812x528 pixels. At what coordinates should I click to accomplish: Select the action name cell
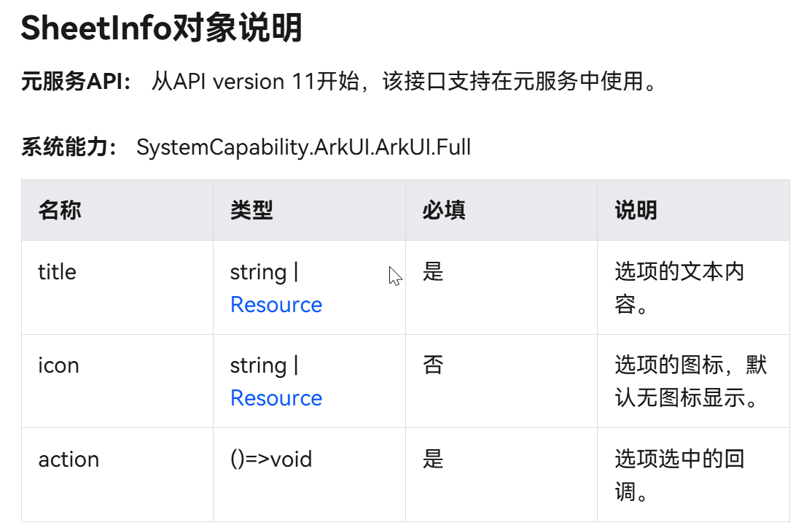69,459
